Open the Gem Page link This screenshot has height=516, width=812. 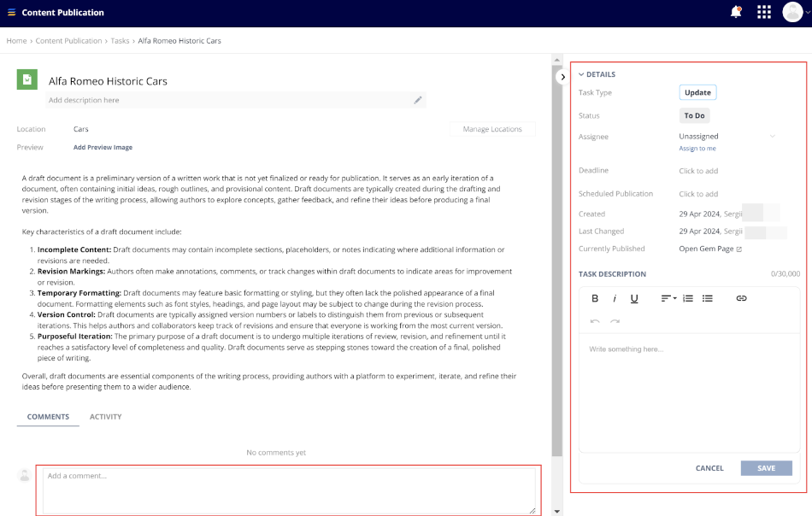[706, 249]
